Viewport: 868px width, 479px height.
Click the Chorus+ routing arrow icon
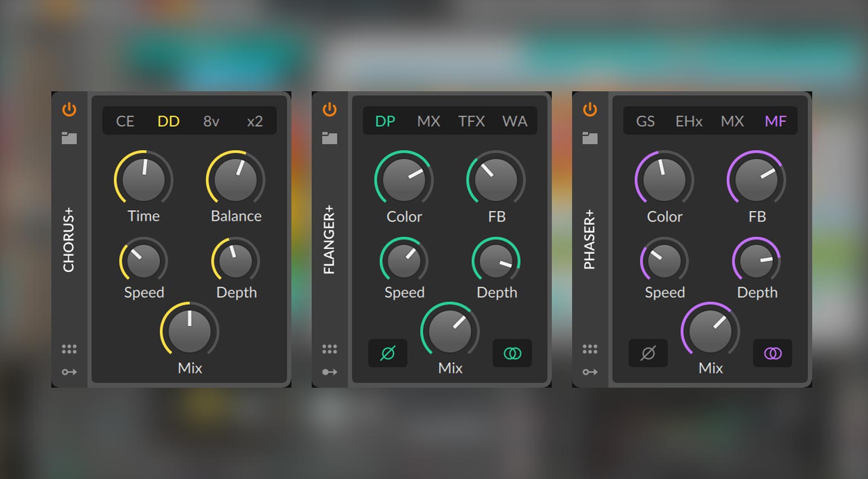pyautogui.click(x=69, y=372)
